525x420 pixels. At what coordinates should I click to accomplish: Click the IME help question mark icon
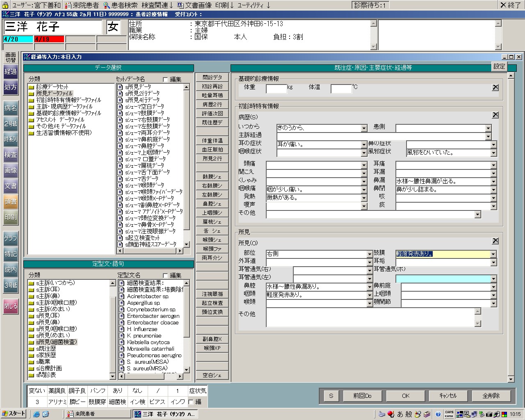click(x=438, y=414)
